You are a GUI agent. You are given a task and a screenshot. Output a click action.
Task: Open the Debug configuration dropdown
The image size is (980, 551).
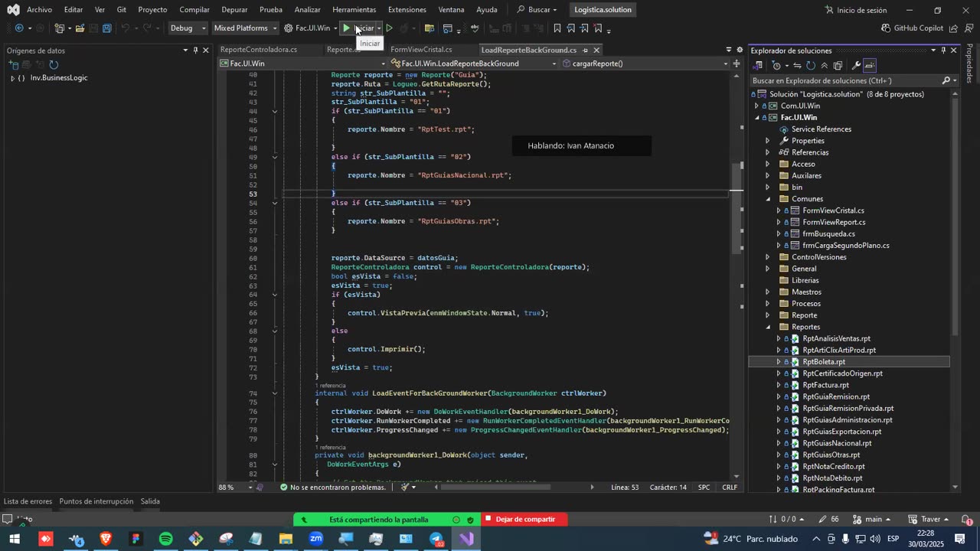(188, 28)
